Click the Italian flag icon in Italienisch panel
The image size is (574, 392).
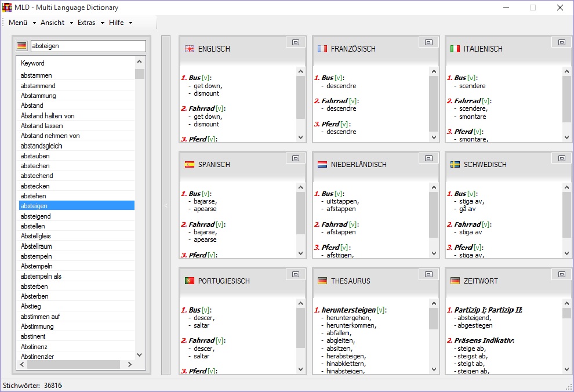tap(455, 49)
